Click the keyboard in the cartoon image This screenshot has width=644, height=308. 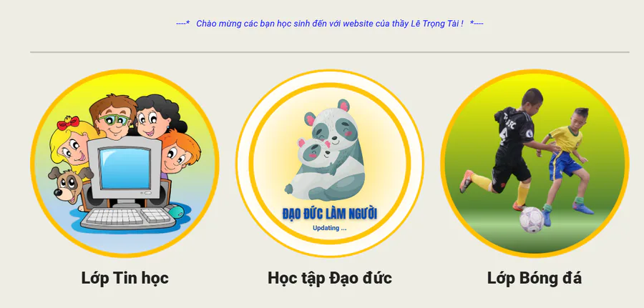click(128, 218)
